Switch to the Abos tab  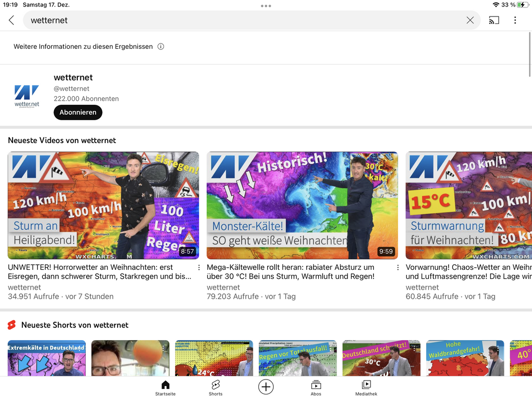pos(316,388)
